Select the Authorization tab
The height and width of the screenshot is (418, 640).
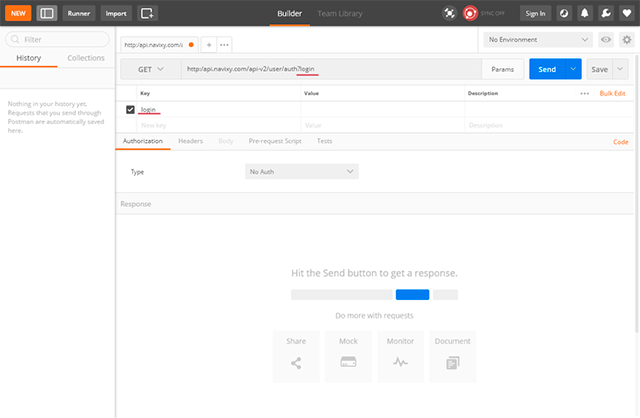click(143, 141)
